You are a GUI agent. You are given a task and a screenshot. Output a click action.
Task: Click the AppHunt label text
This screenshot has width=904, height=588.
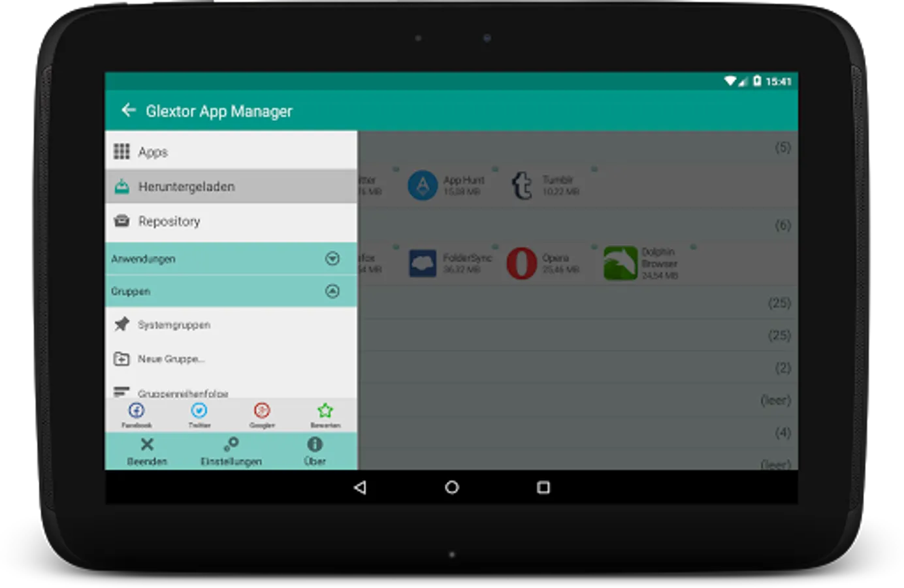point(464,180)
